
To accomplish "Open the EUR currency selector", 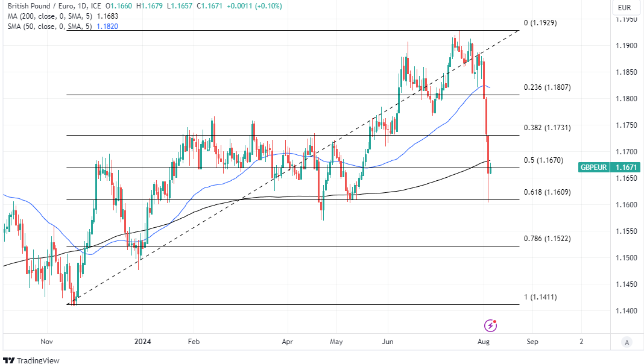I will click(625, 8).
